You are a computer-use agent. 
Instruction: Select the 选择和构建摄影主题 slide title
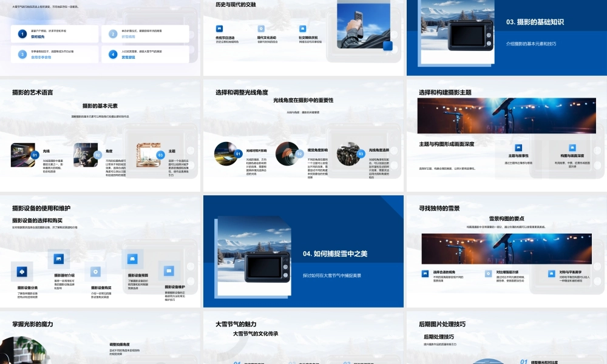[x=445, y=92]
